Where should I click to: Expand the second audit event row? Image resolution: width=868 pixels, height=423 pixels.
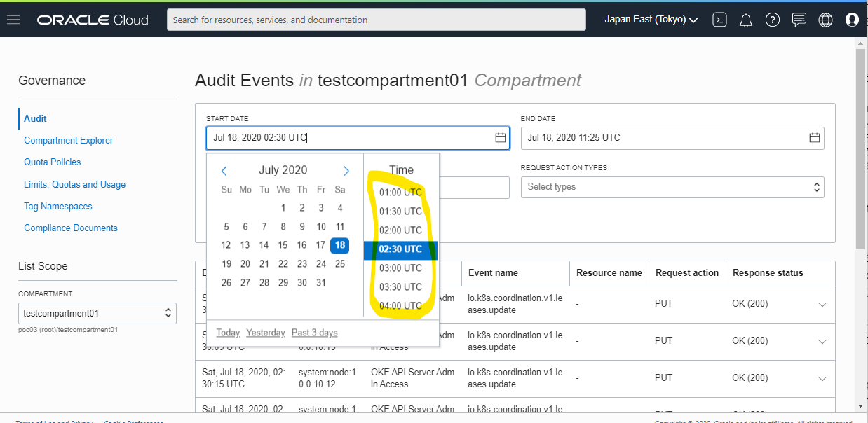point(822,342)
